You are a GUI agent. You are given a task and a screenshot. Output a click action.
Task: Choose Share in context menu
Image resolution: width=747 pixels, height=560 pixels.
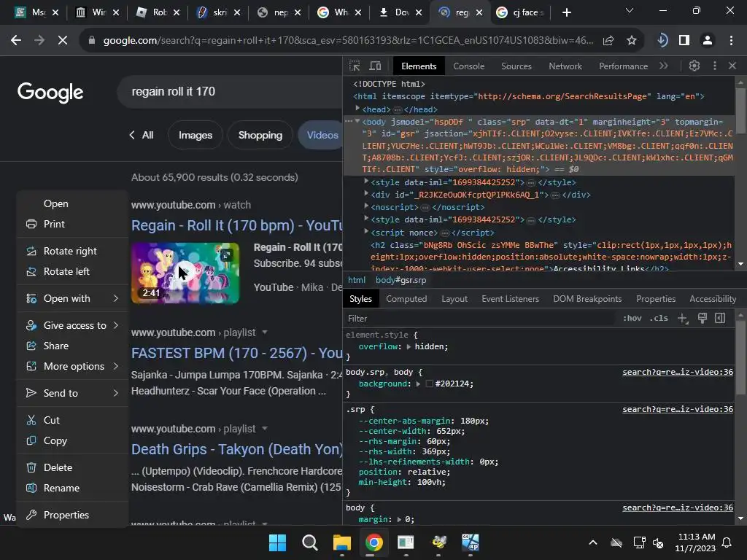pos(55,346)
